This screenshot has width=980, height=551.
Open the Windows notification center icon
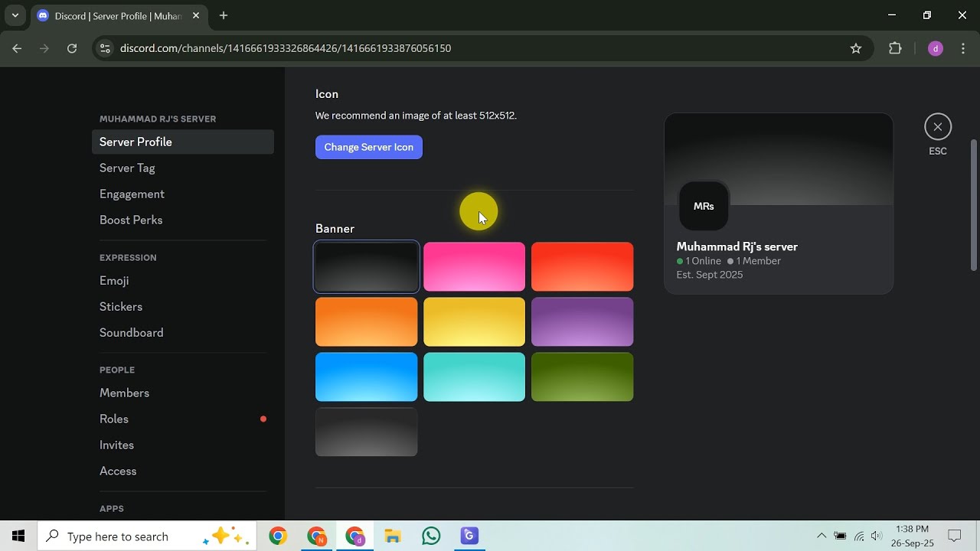955,536
